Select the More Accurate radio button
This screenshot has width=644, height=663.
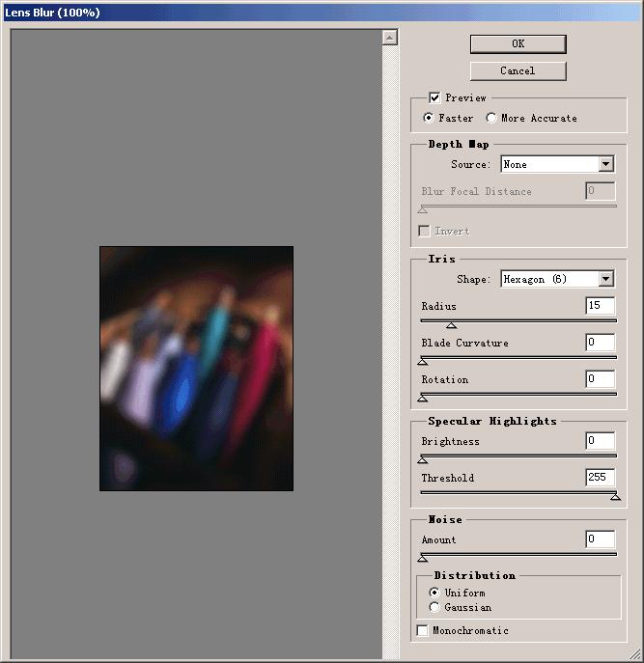491,118
